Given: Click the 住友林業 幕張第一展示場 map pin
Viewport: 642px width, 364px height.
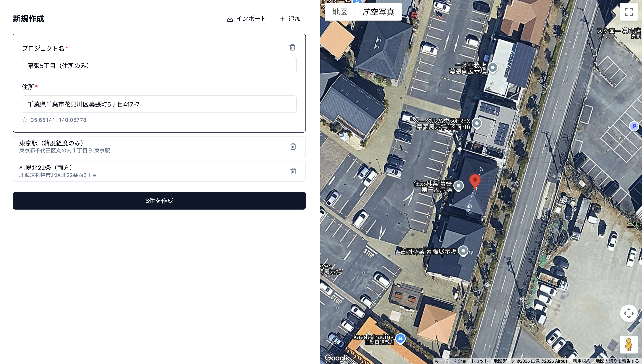Looking at the screenshot, I should [458, 186].
